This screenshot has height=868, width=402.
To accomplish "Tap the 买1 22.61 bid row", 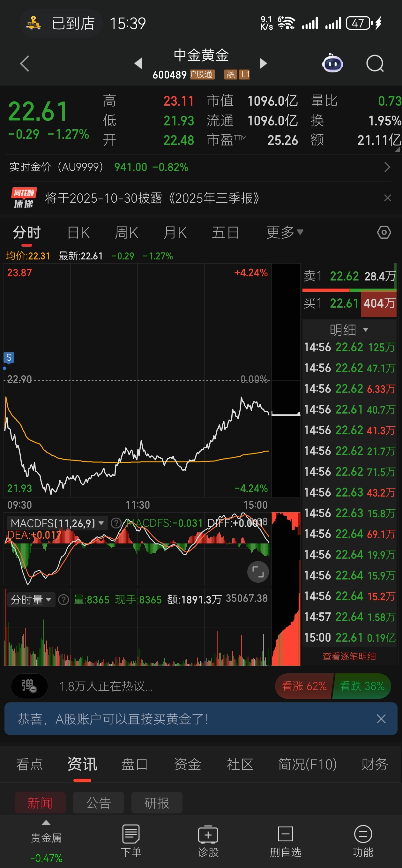I will tap(349, 303).
